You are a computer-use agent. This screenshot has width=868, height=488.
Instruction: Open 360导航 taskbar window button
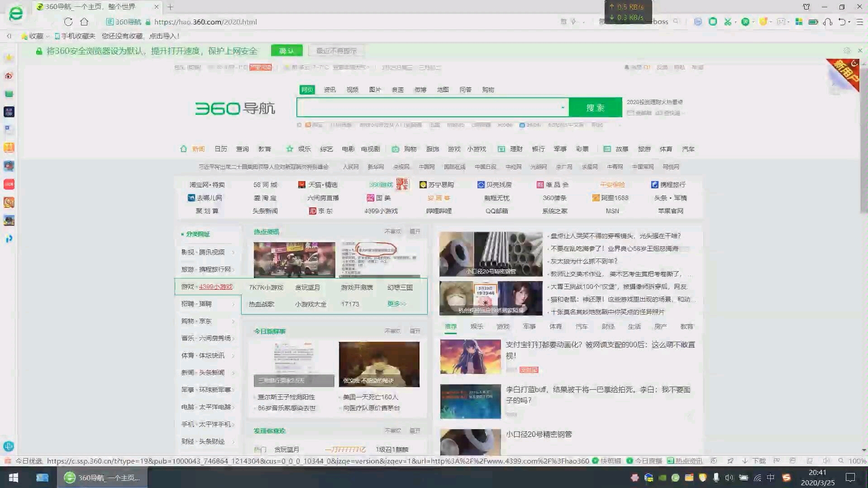(x=103, y=478)
